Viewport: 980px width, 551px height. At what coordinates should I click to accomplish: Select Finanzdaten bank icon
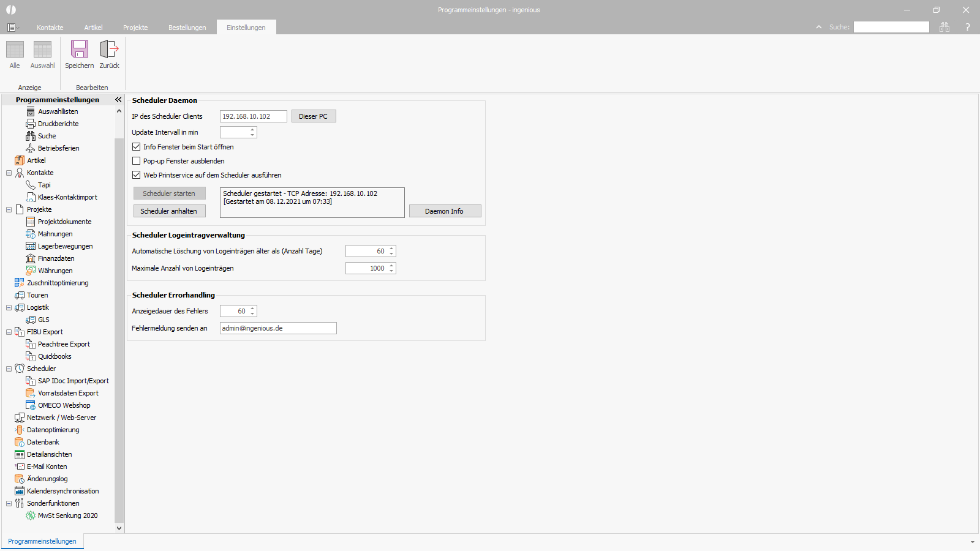coord(31,258)
